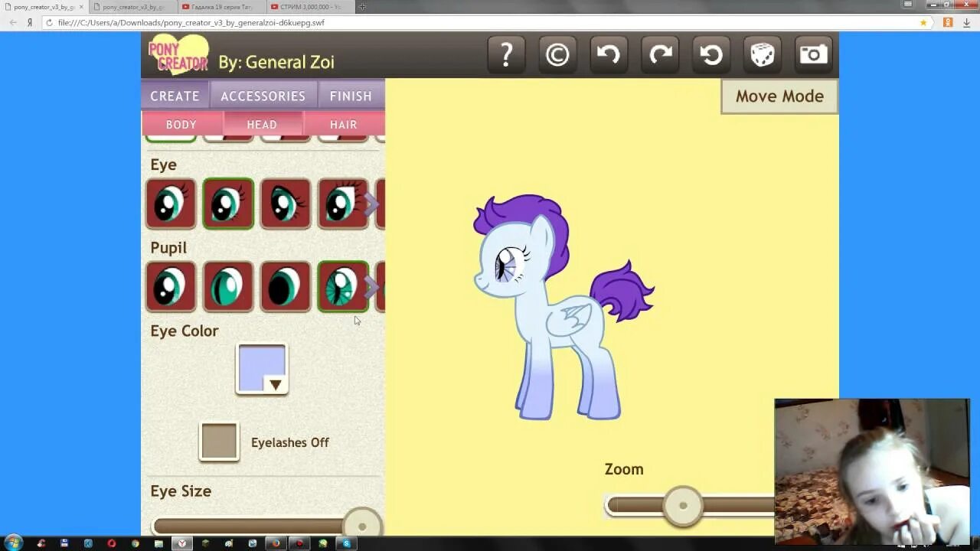Open the help question mark button
Image resolution: width=980 pixels, height=551 pixels.
(506, 54)
